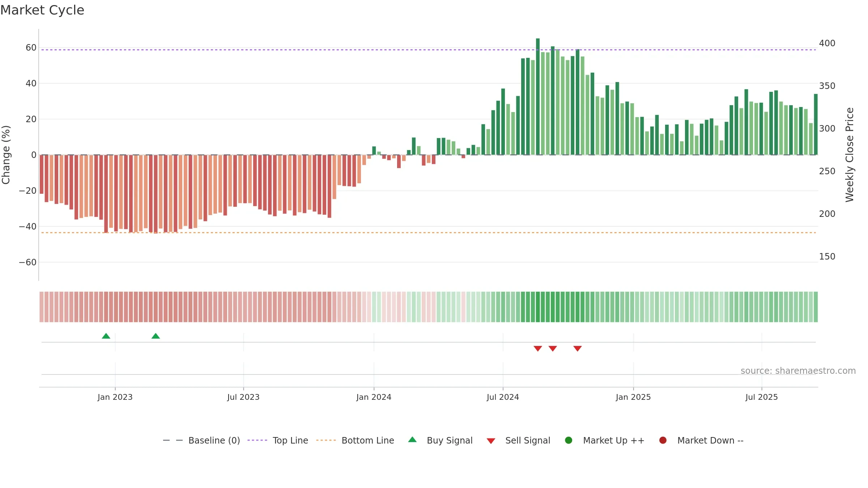The width and height of the screenshot is (868, 488).
Task: Click the −40 tick on left axis
Action: coord(28,227)
